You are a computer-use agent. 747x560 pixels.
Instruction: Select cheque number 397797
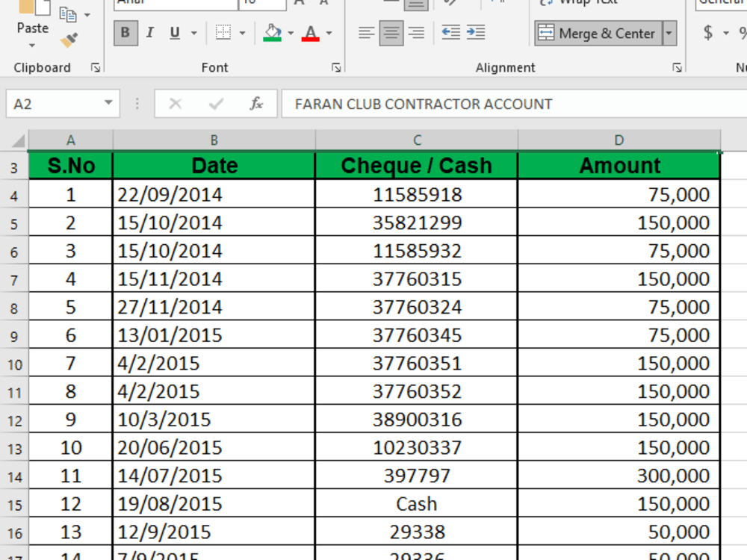point(416,476)
